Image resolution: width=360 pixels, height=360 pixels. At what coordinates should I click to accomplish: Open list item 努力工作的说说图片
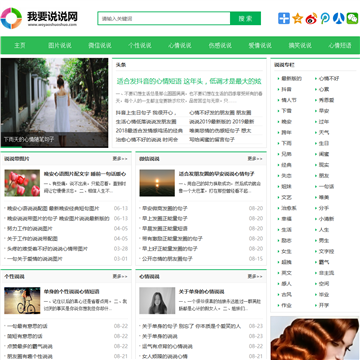pyautogui.click(x=30, y=229)
